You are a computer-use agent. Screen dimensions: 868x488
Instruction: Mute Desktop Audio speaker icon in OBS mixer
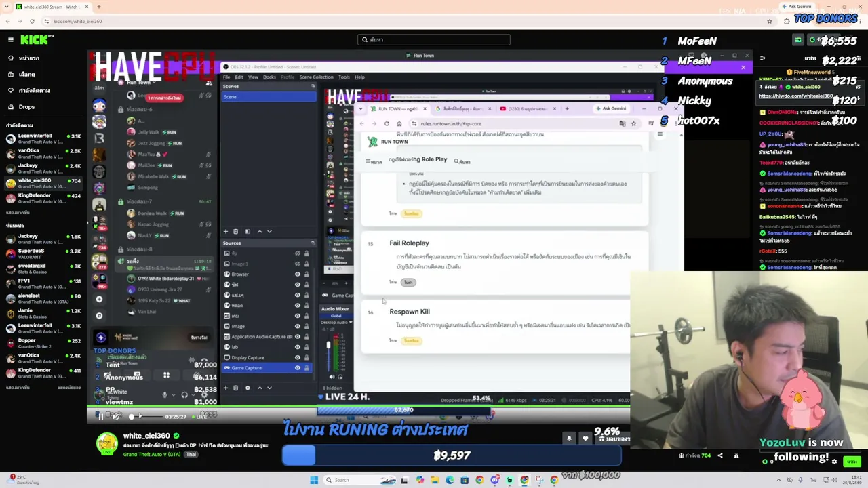332,377
